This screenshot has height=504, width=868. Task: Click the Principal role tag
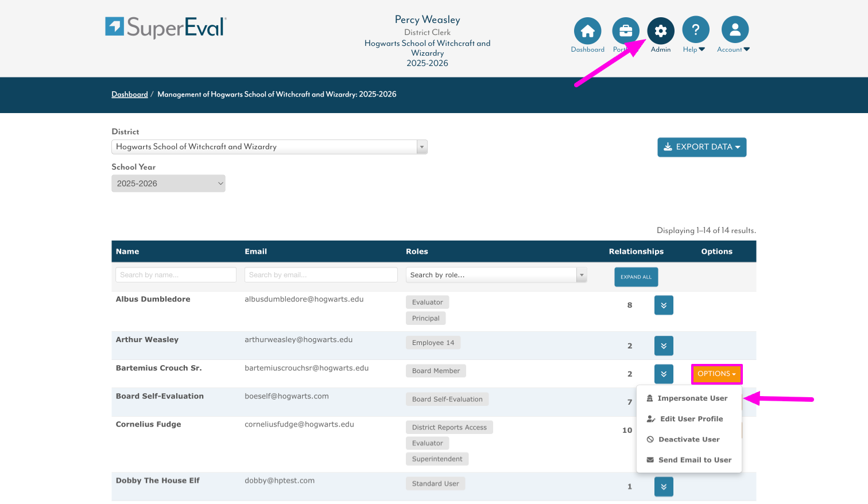tap(425, 318)
